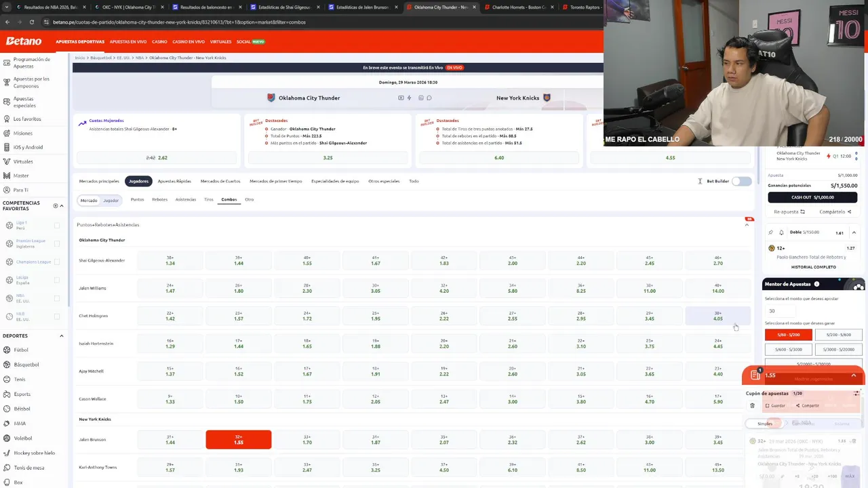Viewport: 868px width, 488px height.
Task: Open Esports via its gamepad icon
Action: click(7, 394)
